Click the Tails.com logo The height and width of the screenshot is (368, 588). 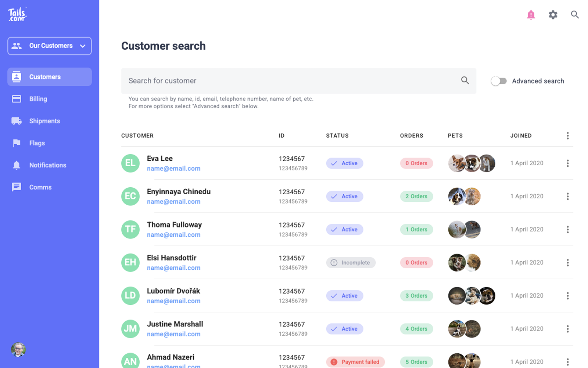tap(17, 14)
